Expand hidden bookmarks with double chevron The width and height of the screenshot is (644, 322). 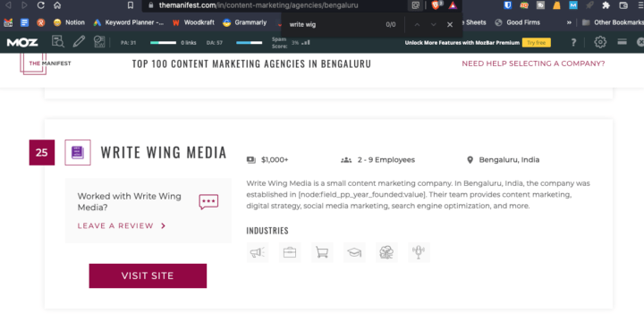click(569, 22)
